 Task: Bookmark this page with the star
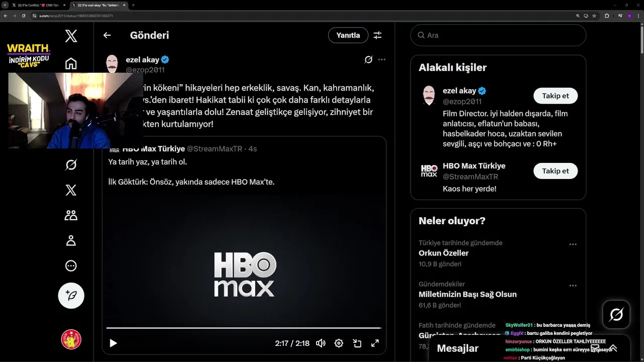coord(594,16)
